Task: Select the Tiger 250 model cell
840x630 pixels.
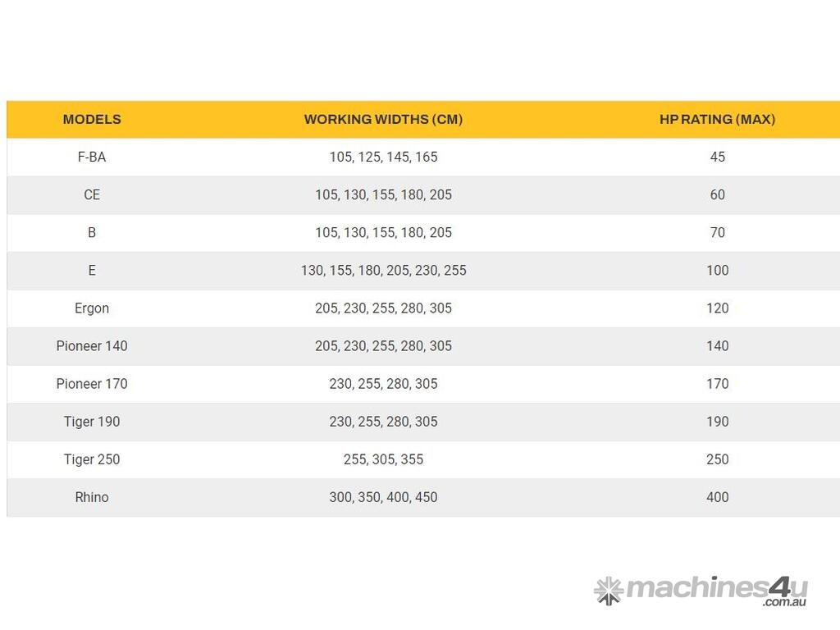Action: point(92,459)
